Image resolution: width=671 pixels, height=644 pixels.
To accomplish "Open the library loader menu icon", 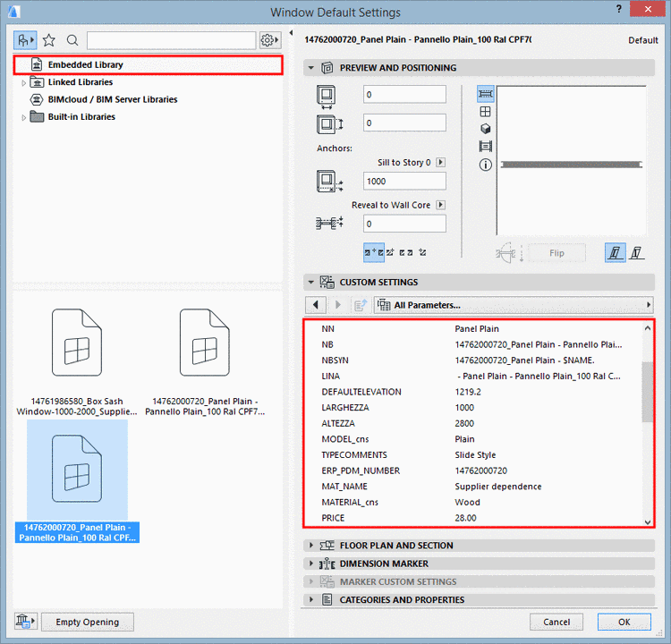I will [x=25, y=622].
